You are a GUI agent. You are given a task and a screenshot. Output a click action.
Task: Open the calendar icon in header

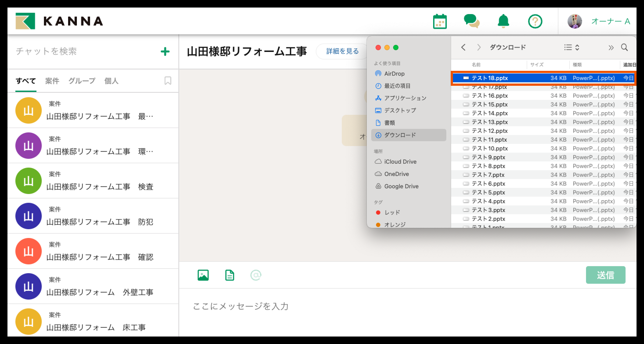(440, 22)
